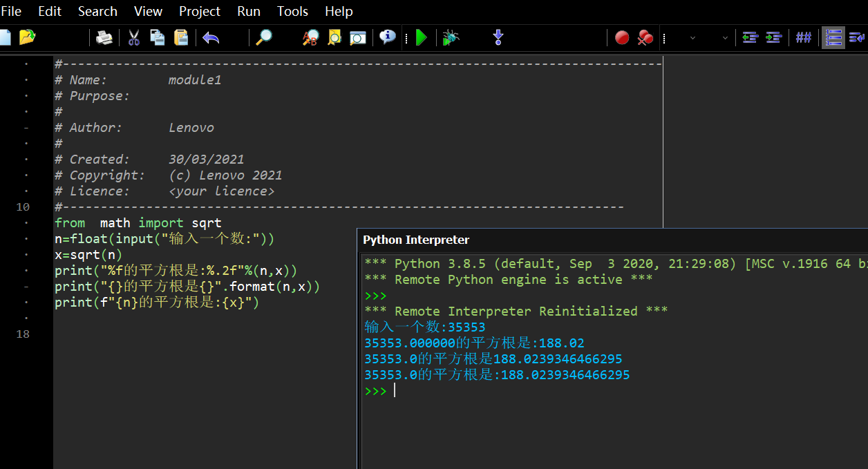
Task: Open the View menu
Action: (x=148, y=11)
